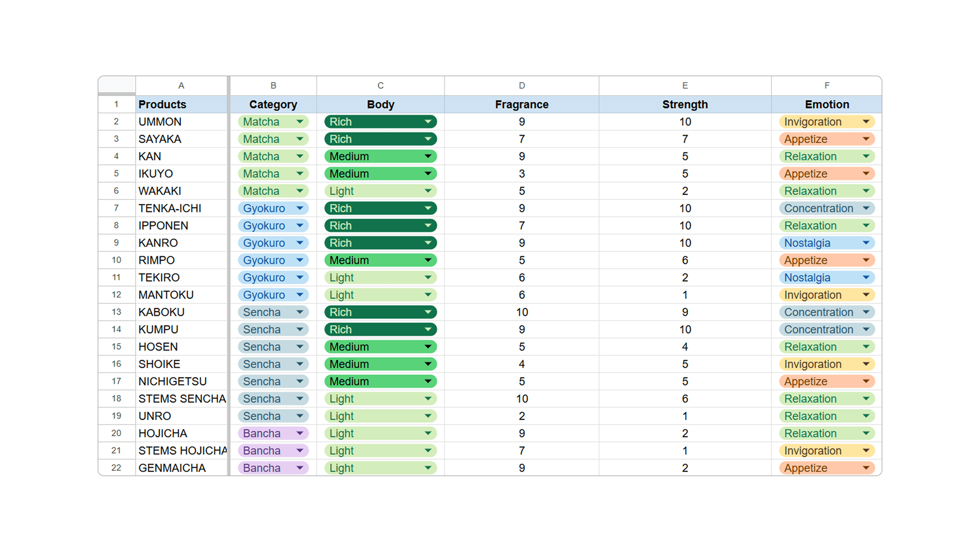Click KABOKU's Strength value 9
The image size is (980, 551).
(x=685, y=312)
